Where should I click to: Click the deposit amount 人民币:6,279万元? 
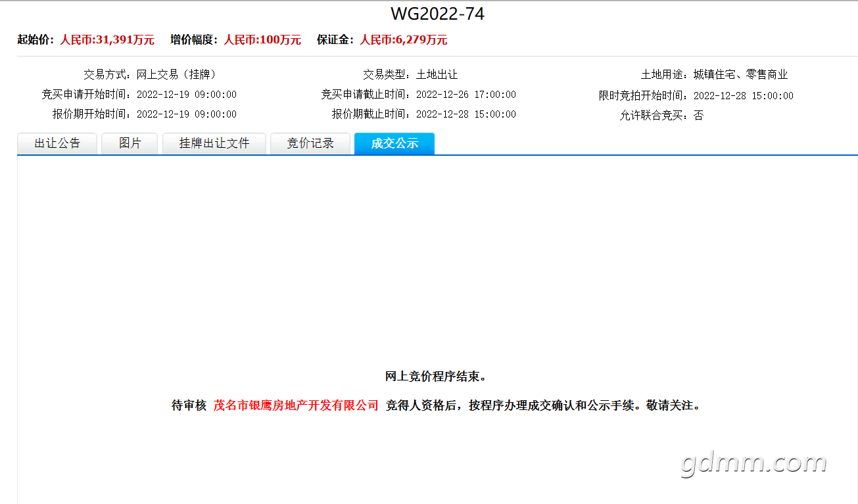(403, 40)
